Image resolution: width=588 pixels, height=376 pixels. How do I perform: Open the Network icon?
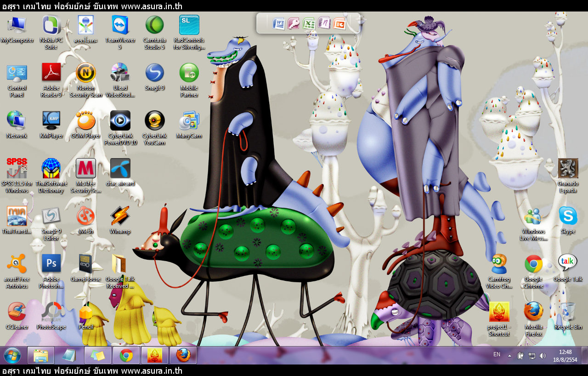point(17,125)
